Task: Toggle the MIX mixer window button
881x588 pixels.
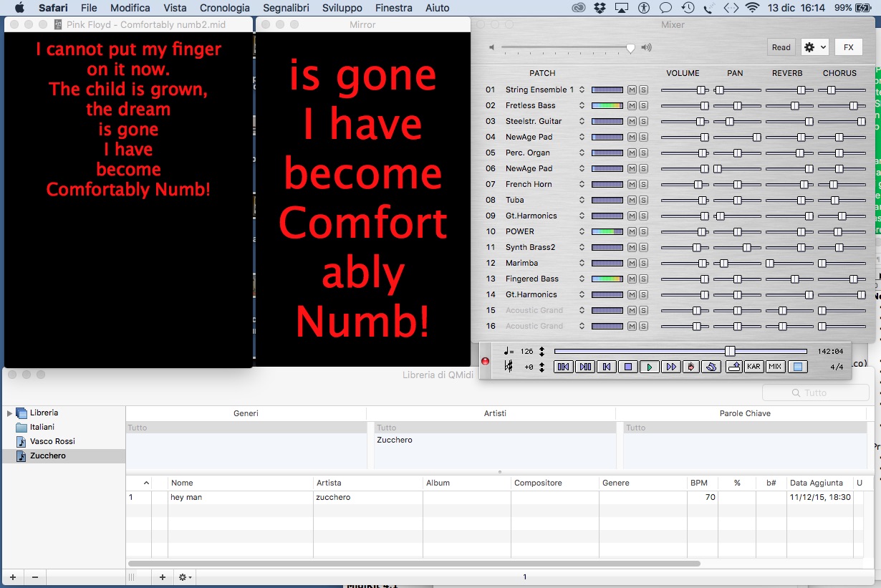Action: click(775, 367)
